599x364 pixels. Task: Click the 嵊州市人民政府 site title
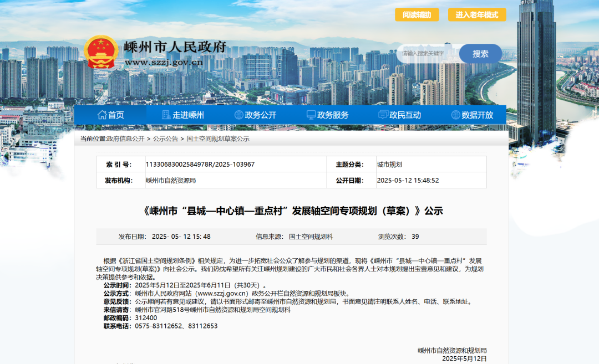[x=175, y=47]
